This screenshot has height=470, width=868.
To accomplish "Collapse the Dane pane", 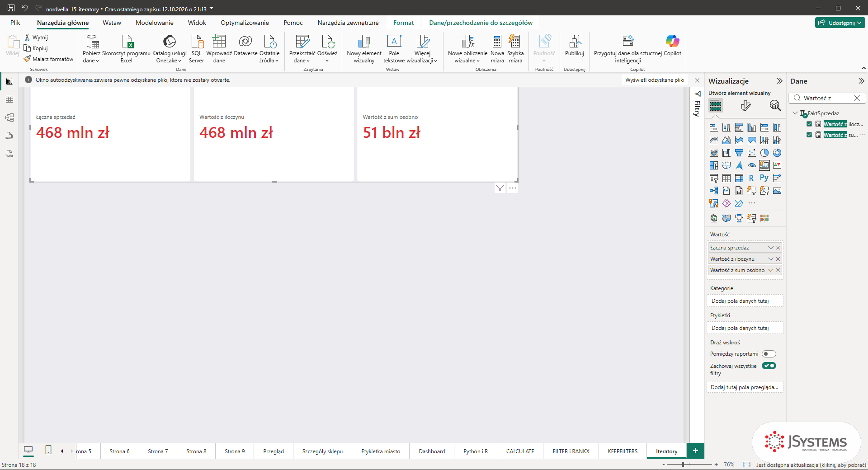I will pos(861,81).
